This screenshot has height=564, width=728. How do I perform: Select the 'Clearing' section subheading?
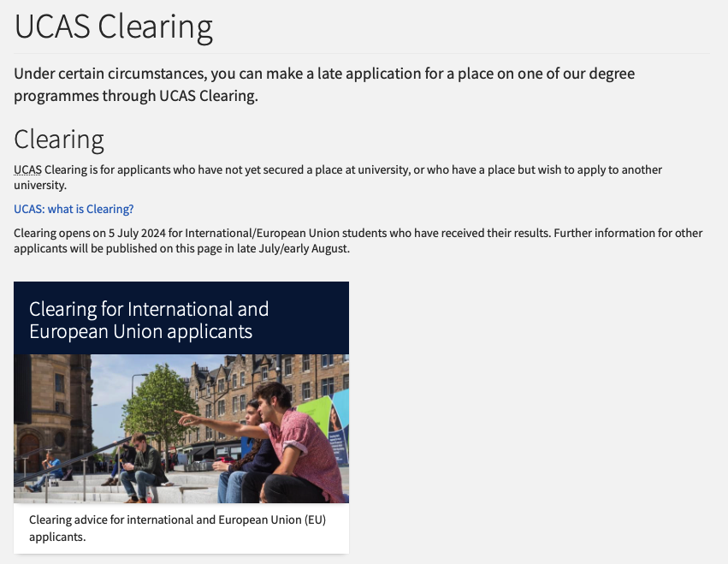click(59, 139)
